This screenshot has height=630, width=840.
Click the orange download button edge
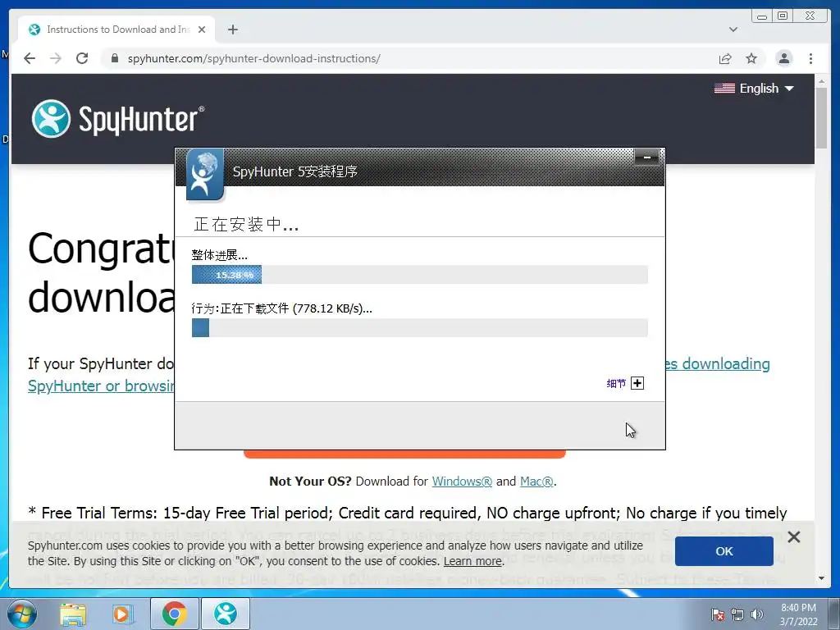(x=404, y=454)
